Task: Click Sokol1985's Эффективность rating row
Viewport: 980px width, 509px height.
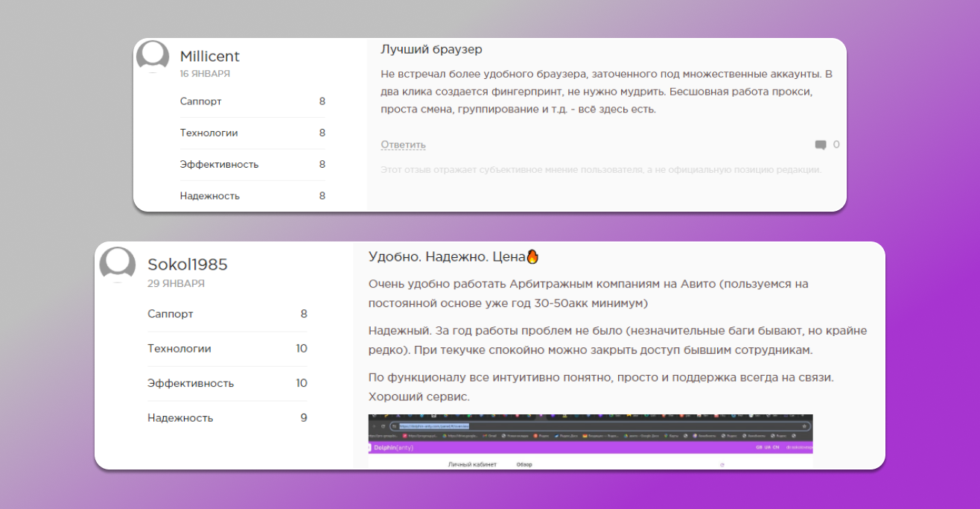Action: 227,383
